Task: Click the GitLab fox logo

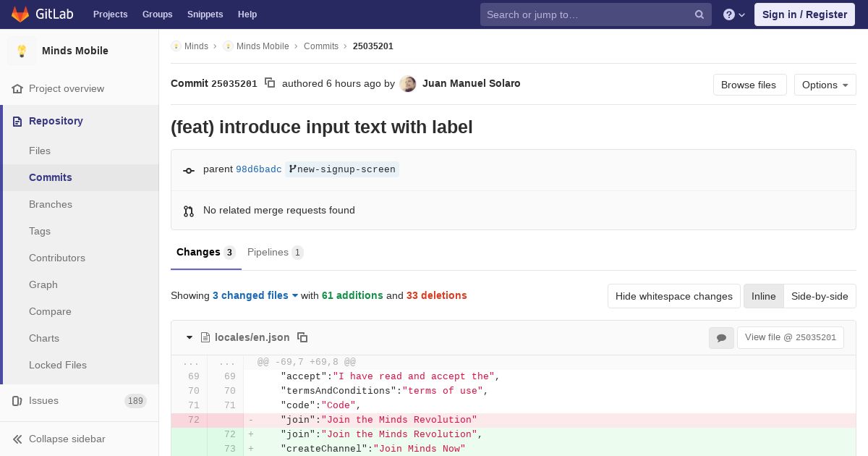Action: (20, 14)
